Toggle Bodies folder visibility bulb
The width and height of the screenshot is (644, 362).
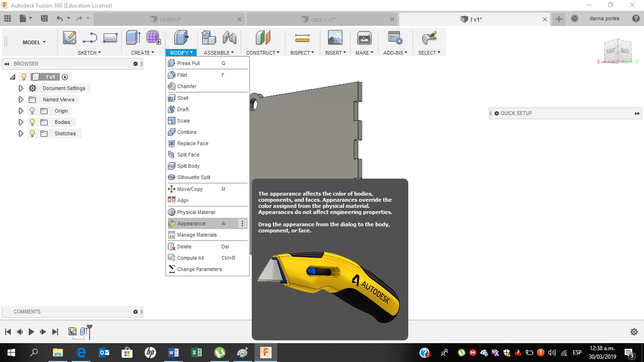pyautogui.click(x=32, y=122)
